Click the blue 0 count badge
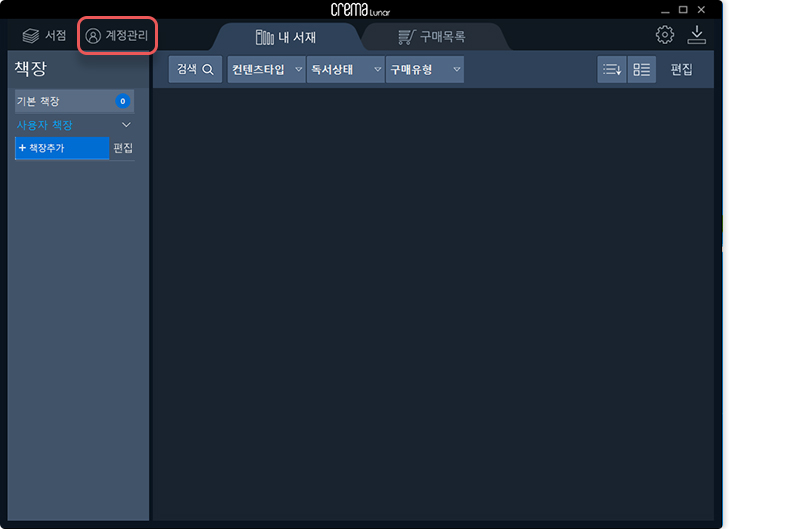Image resolution: width=801 pixels, height=529 pixels. click(123, 101)
